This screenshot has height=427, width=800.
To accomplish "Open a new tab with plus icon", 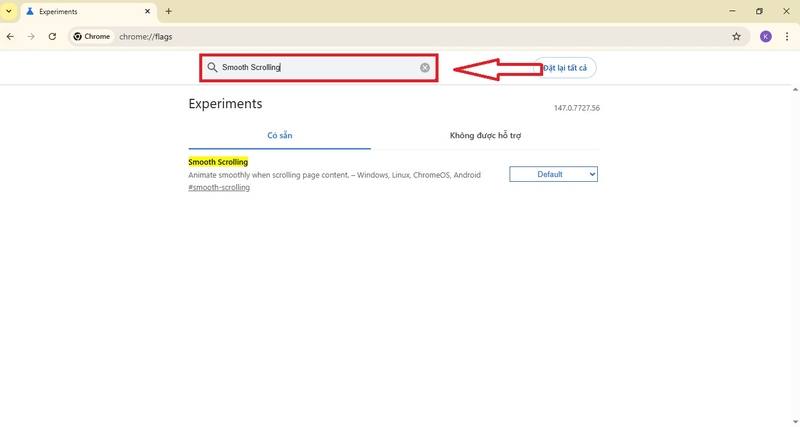I will pos(168,11).
